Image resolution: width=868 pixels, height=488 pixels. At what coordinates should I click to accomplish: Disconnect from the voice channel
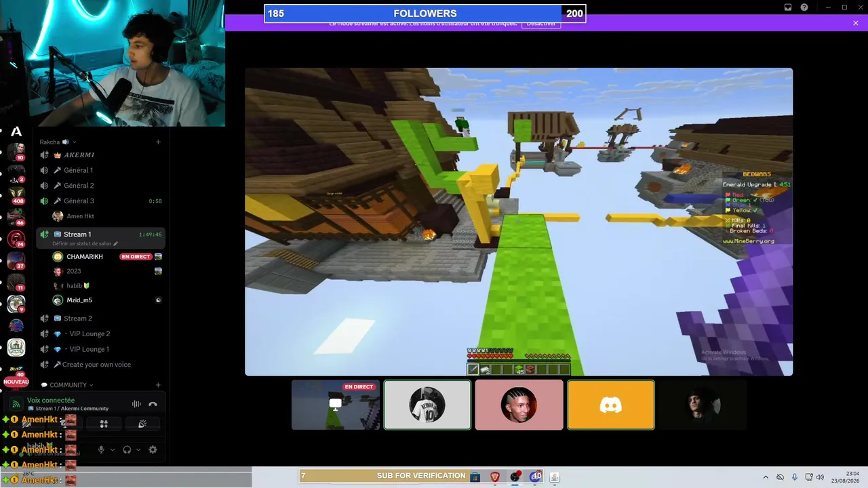point(153,404)
